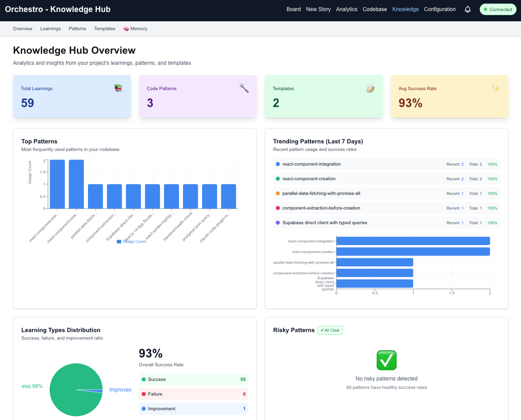Select the Patterns tab in the sub-navigation
Viewport: 521px width, 420px height.
pos(77,28)
